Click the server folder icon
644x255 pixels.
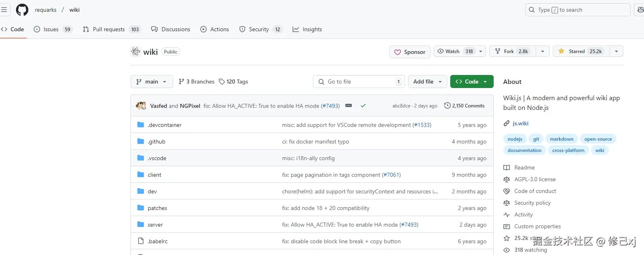(x=141, y=225)
